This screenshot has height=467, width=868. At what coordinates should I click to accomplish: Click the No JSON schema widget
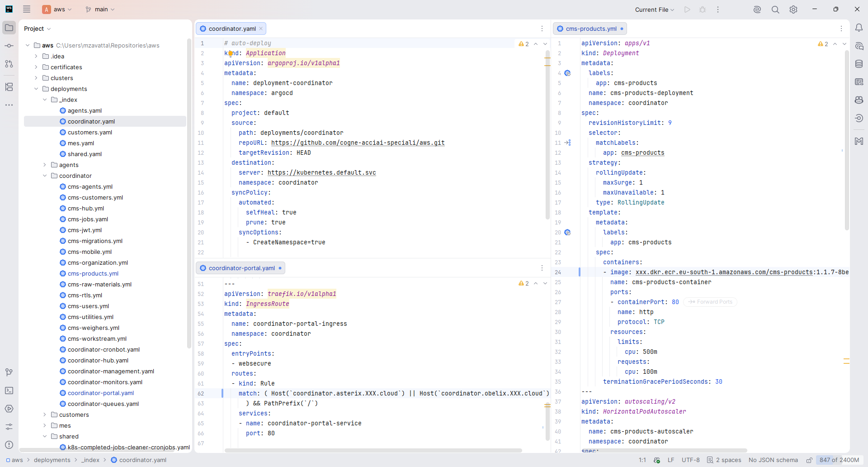coord(773,460)
